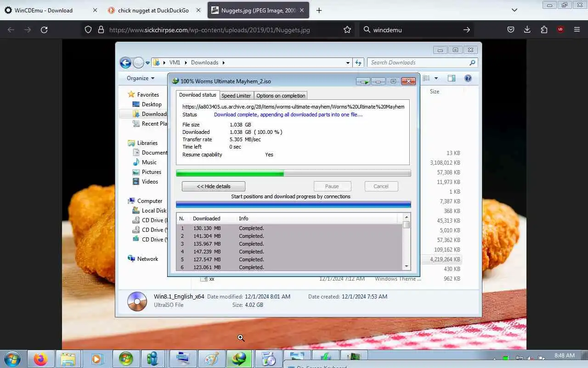Select connection row with 130.130 MB downloaded
The width and height of the screenshot is (588, 368).
tap(290, 228)
